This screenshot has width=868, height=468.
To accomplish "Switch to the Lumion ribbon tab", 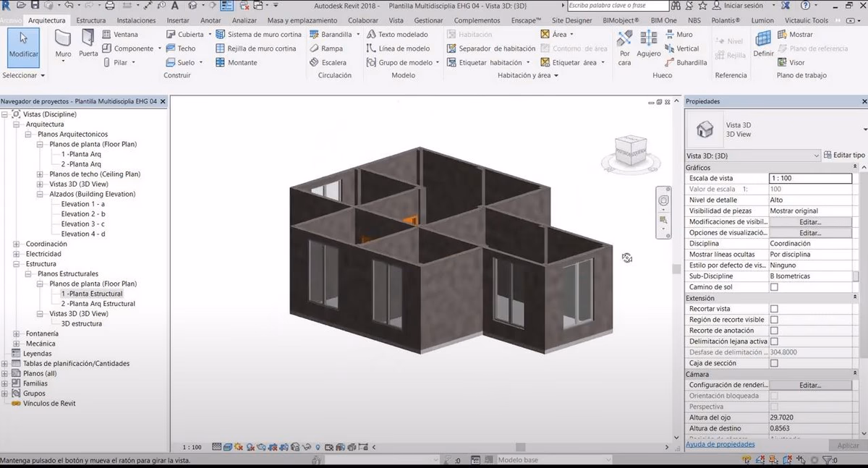I will 762,20.
